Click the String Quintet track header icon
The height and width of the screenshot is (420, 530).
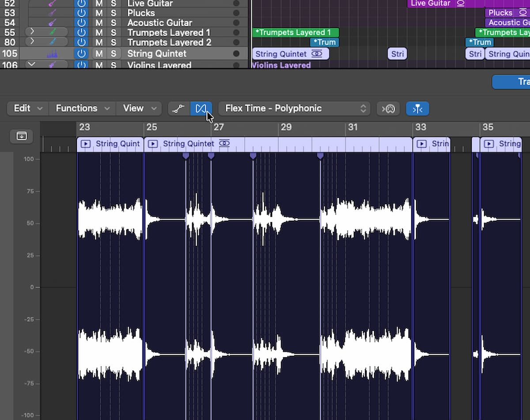(x=52, y=54)
